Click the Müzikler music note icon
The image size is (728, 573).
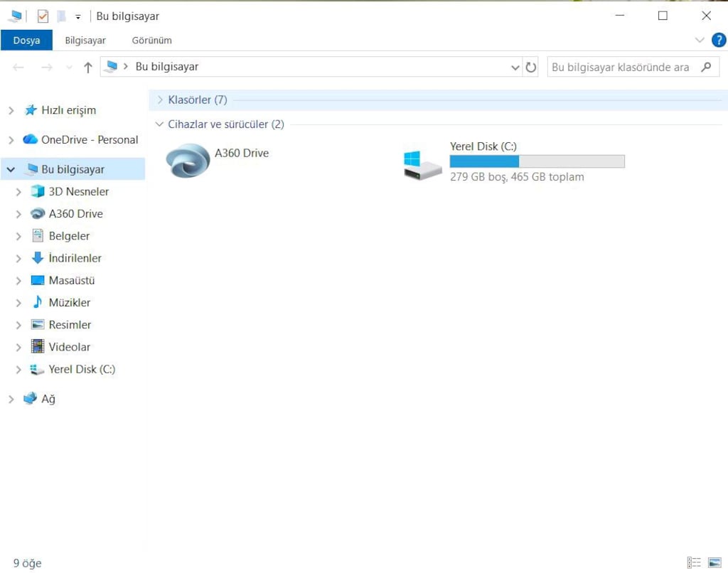tap(38, 302)
